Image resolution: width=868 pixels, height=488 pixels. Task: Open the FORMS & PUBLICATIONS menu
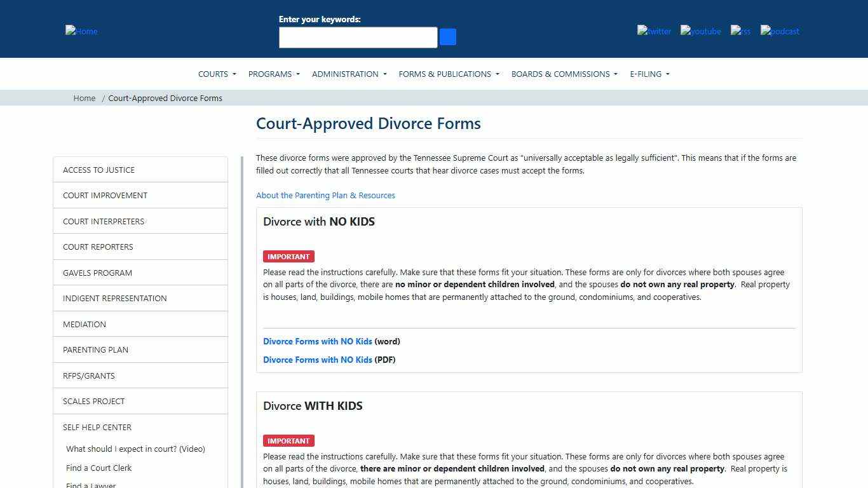[x=448, y=74]
